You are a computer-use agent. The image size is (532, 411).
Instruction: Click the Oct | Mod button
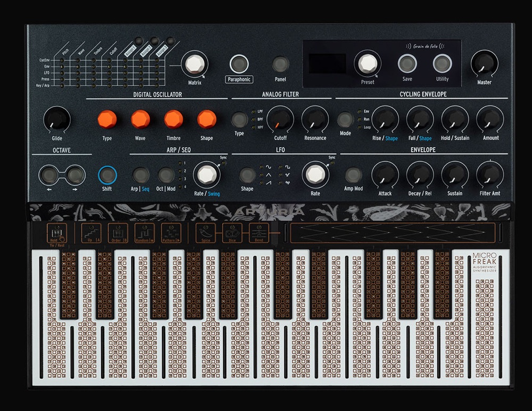[166, 175]
